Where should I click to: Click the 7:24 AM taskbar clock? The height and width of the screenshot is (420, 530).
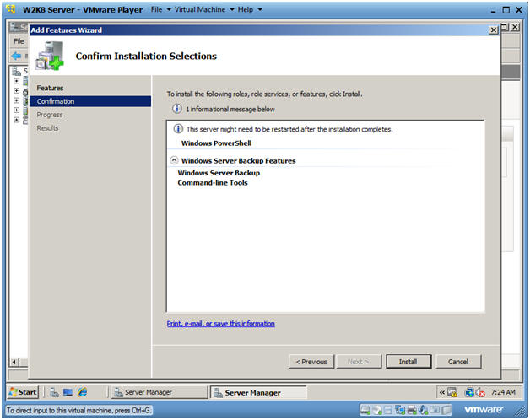[x=503, y=392]
